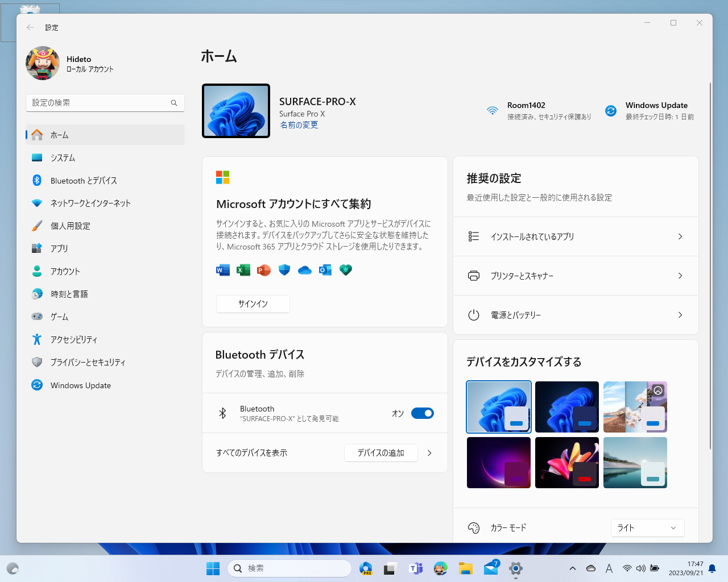Screen dimensions: 728x582
Task: Click the settings search box
Action: tap(105, 103)
